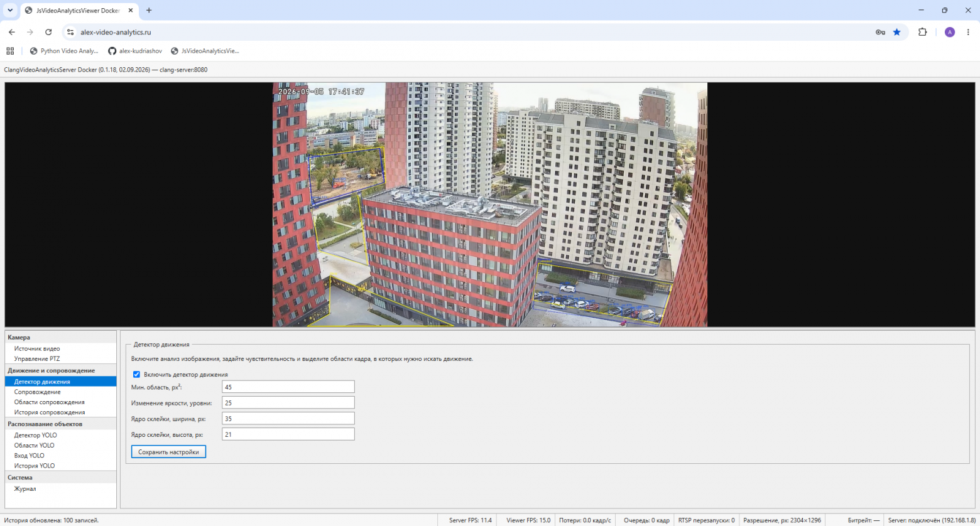Open the apps grid icon in bookmarks bar
The width and height of the screenshot is (980, 526).
point(10,51)
